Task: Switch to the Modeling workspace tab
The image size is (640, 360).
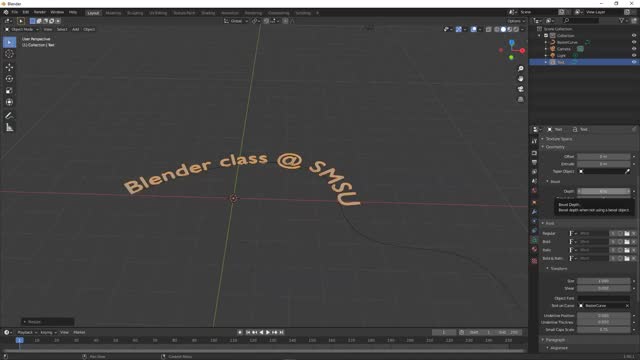Action: tap(113, 13)
